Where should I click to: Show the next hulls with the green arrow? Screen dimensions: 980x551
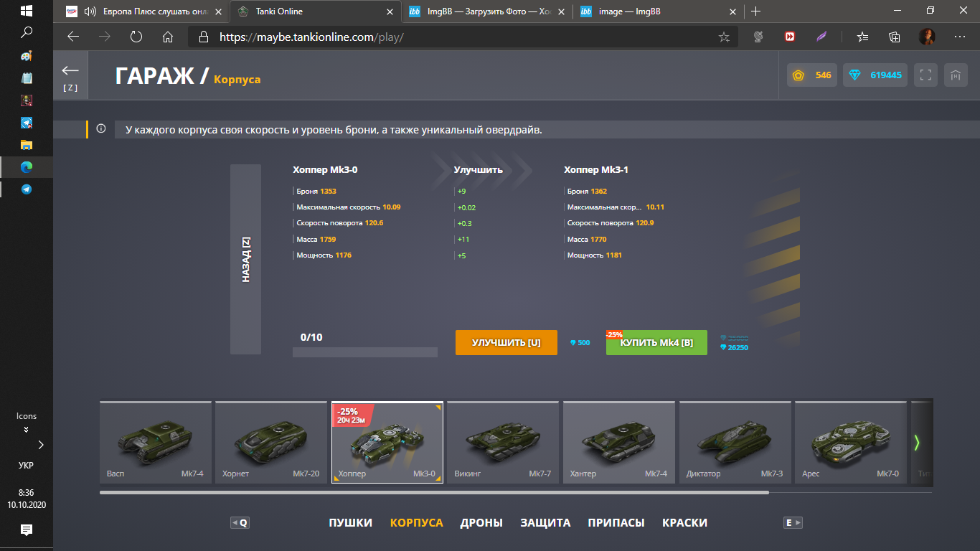click(917, 442)
